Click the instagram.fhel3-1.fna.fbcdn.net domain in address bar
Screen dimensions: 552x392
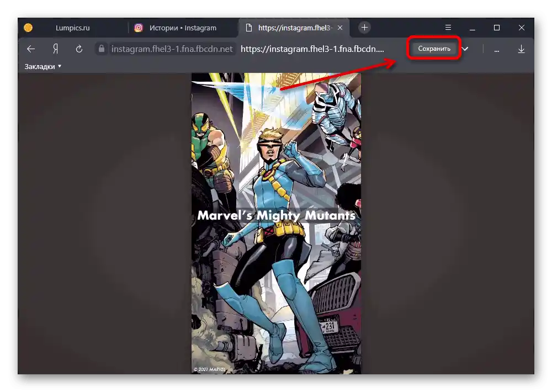pyautogui.click(x=172, y=49)
